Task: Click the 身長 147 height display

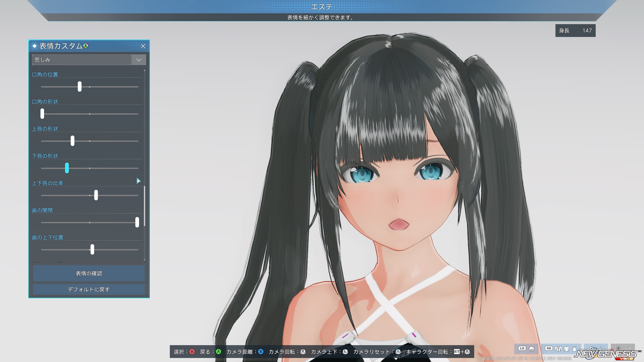Action: click(575, 31)
